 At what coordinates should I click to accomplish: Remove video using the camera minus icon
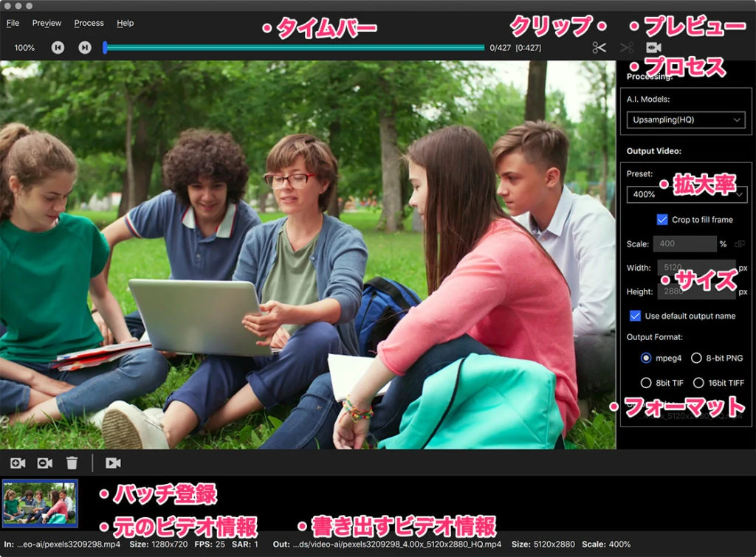coord(45,463)
